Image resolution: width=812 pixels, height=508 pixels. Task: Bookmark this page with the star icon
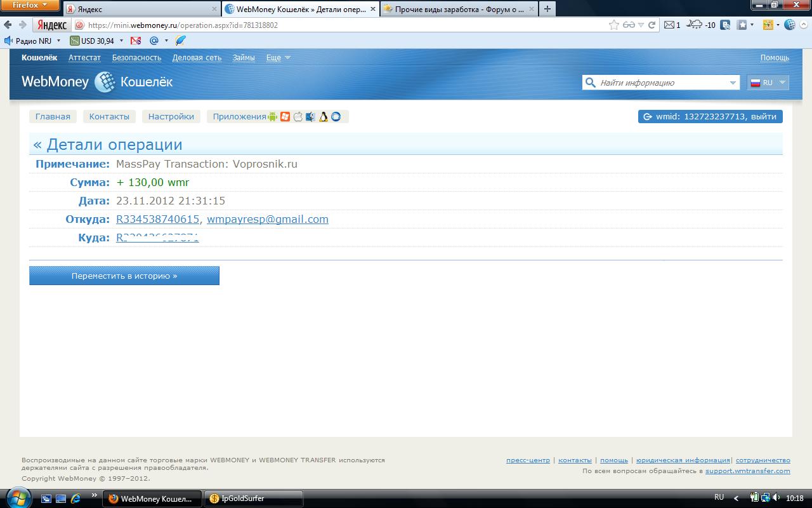tap(613, 25)
